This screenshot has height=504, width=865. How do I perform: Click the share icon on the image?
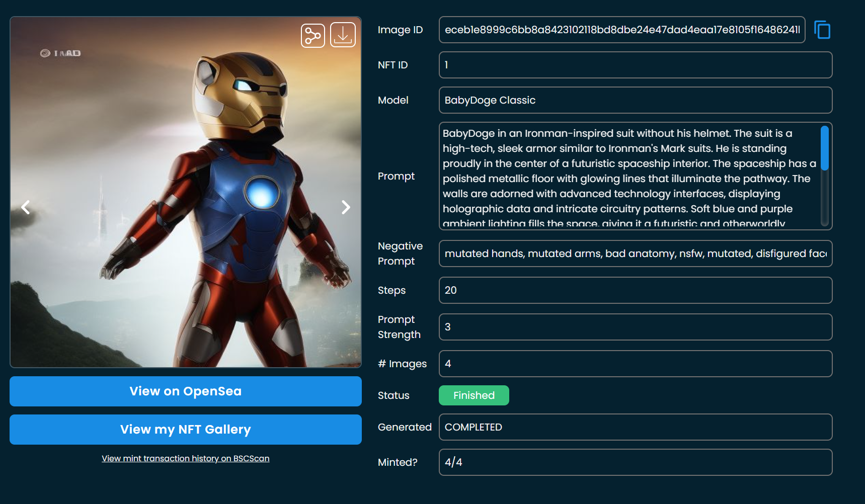tap(313, 35)
